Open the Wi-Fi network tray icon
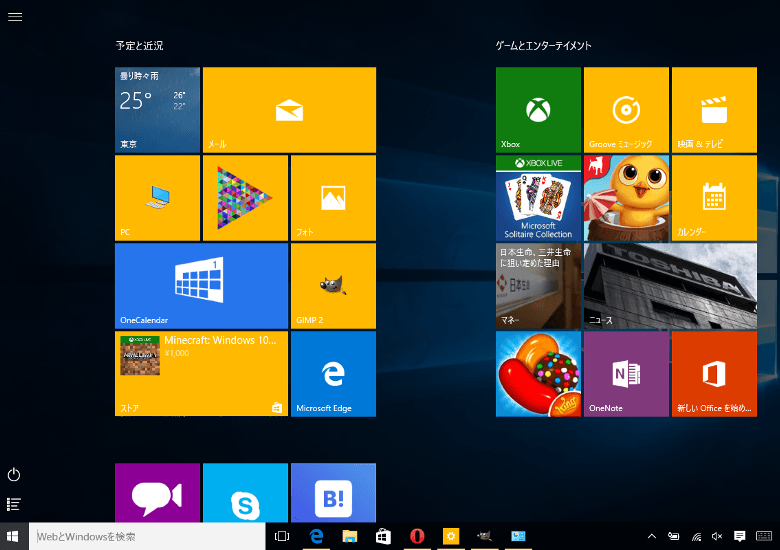This screenshot has height=550, width=780. pos(696,536)
